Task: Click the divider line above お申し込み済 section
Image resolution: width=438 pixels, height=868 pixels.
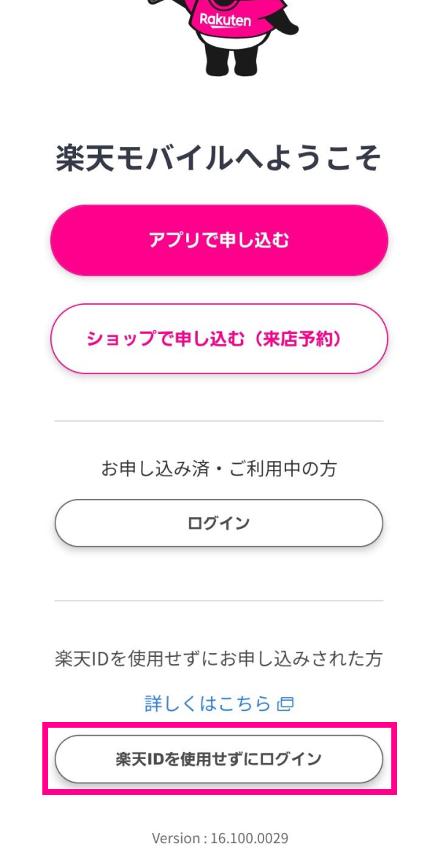Action: (x=219, y=421)
